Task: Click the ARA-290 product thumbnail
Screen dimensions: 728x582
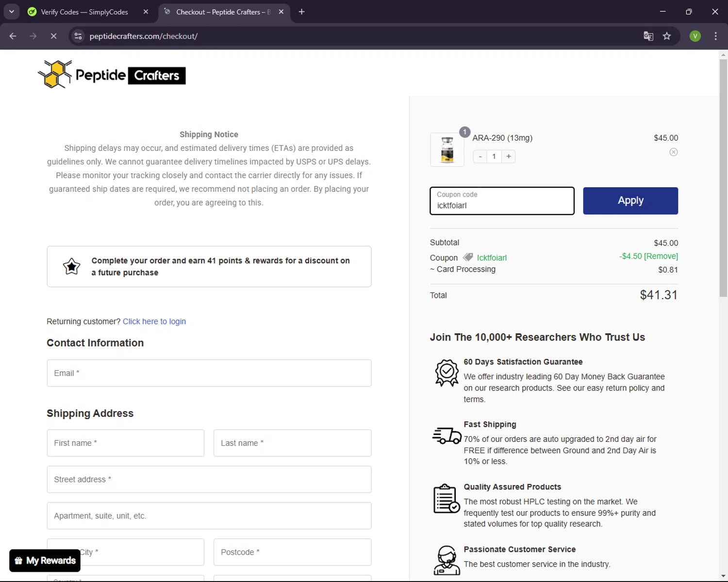Action: [x=447, y=149]
